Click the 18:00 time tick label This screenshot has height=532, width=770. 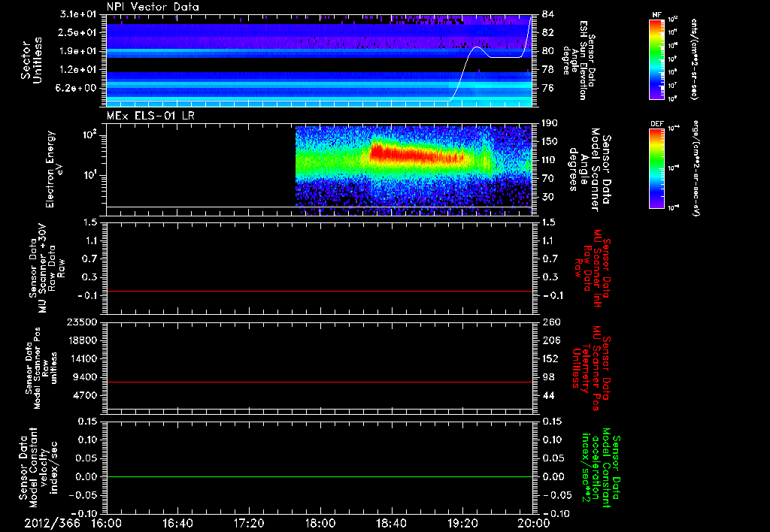click(x=320, y=523)
